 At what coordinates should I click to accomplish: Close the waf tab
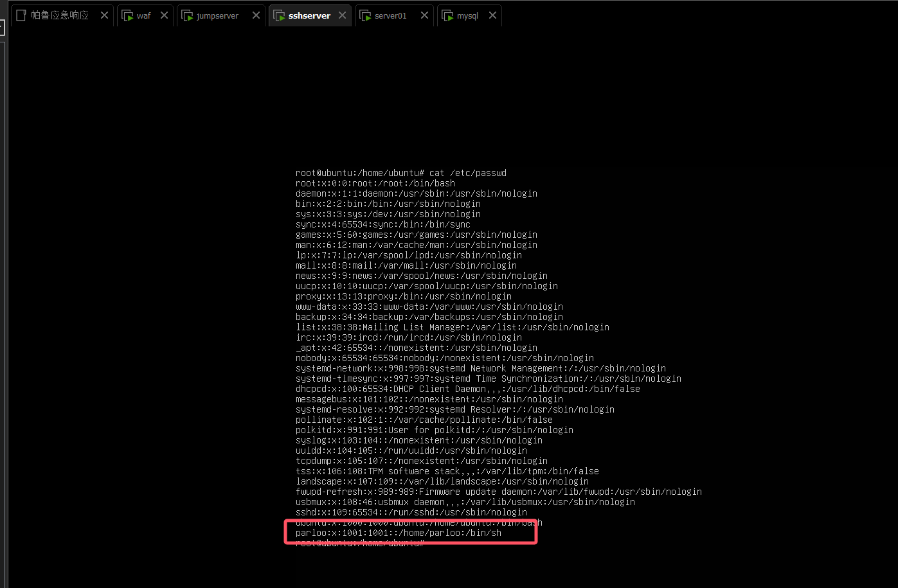click(x=165, y=15)
